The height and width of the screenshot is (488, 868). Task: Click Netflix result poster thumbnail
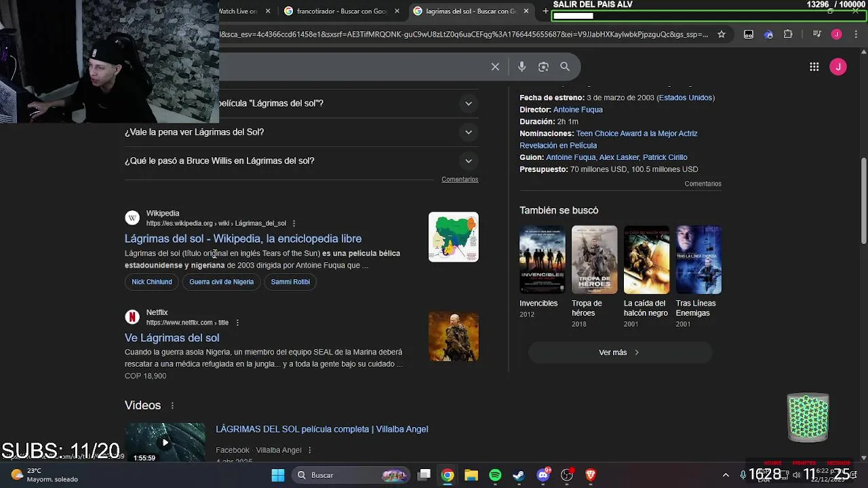pyautogui.click(x=453, y=337)
